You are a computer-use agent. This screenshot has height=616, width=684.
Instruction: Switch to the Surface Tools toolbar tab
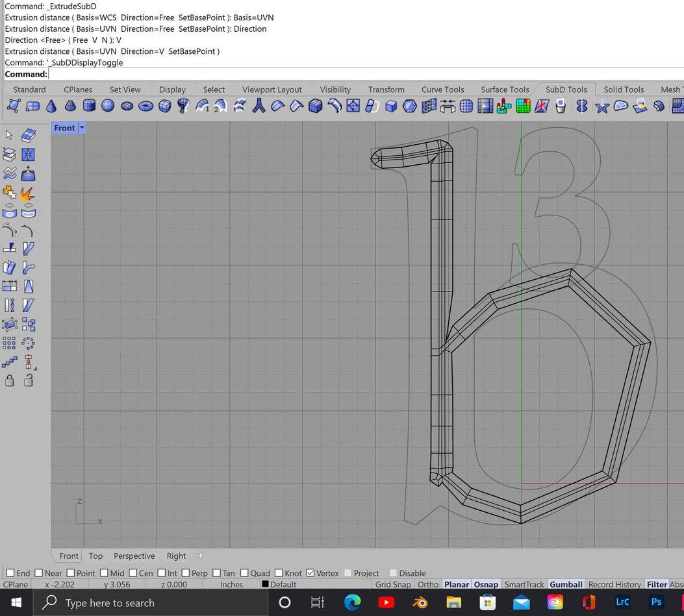(x=504, y=90)
